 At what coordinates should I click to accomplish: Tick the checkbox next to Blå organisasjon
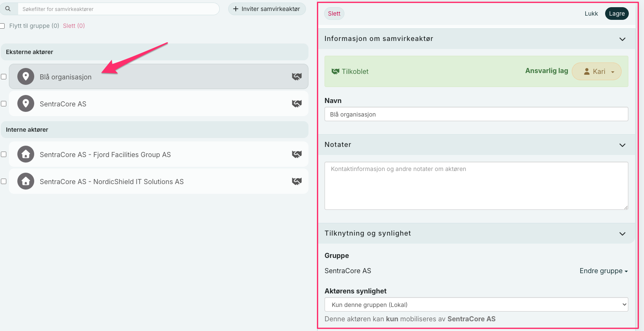point(3,77)
